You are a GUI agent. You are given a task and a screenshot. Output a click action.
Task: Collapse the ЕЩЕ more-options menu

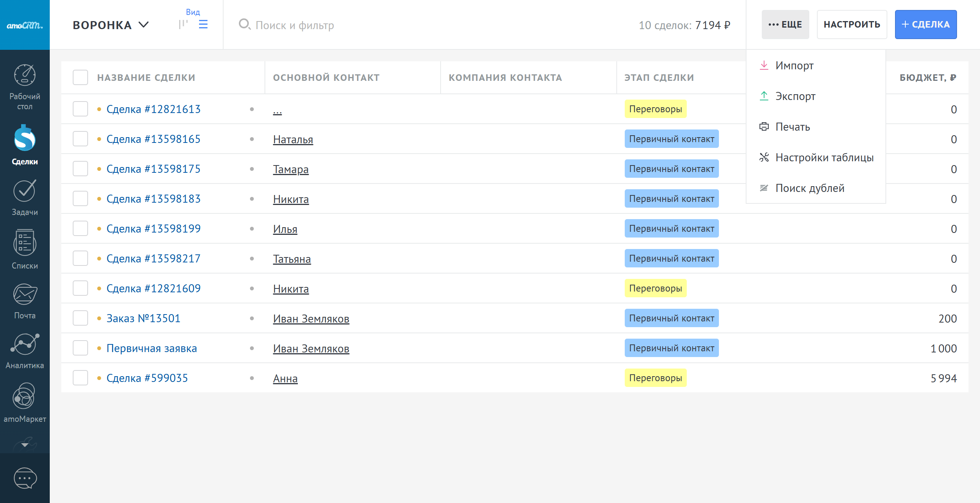785,25
